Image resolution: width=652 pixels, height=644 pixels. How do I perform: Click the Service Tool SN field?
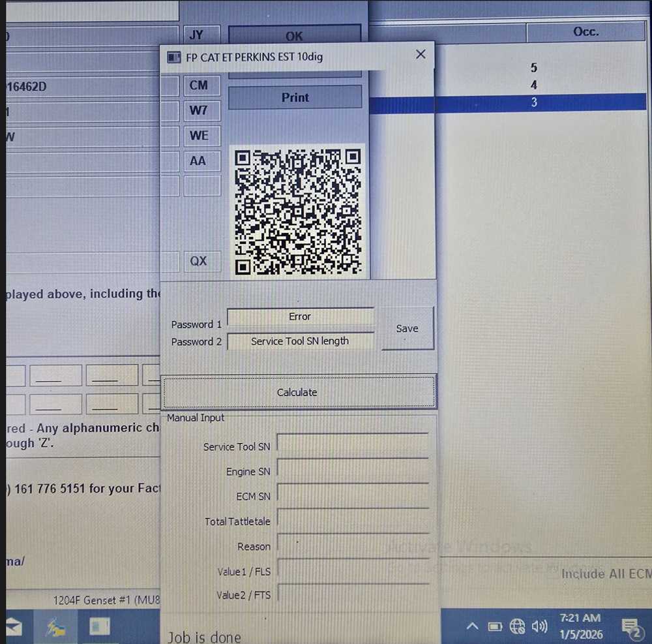point(353,446)
